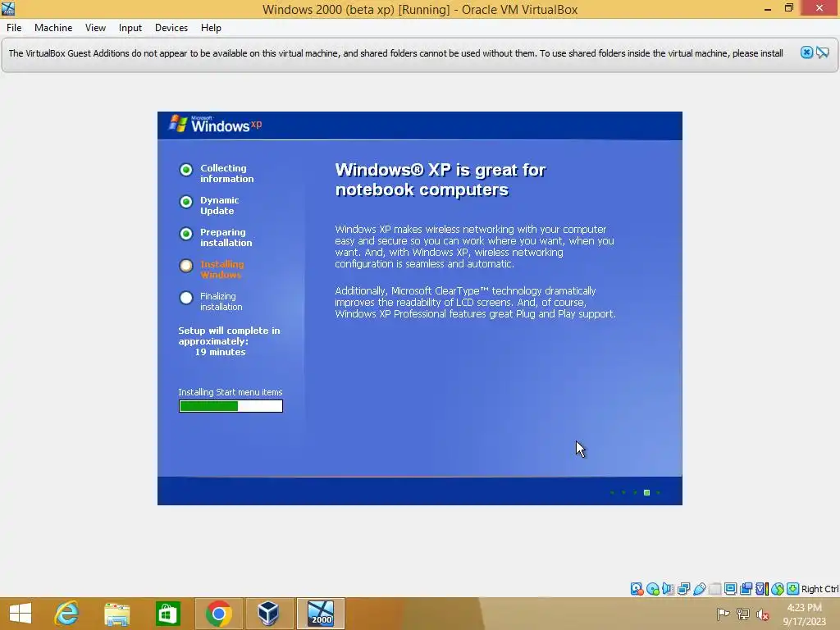Viewport: 840px width, 630px height.
Task: Click the 'Installing Start menu items' status text
Action: click(231, 392)
